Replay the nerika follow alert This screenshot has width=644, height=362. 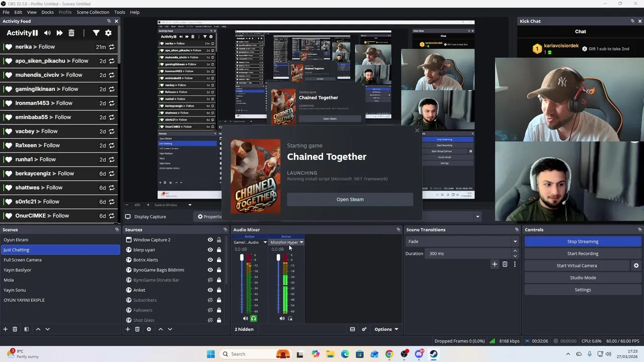point(112,47)
